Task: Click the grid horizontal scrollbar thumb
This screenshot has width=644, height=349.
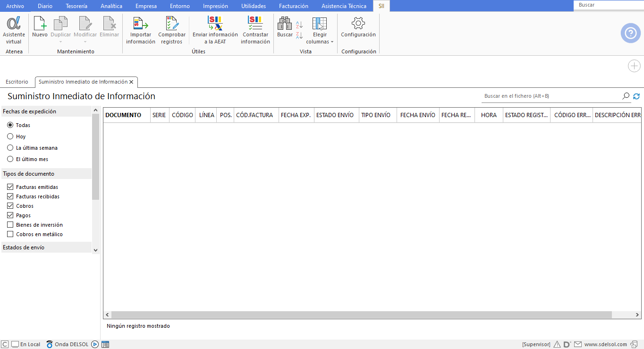Action: [x=362, y=315]
